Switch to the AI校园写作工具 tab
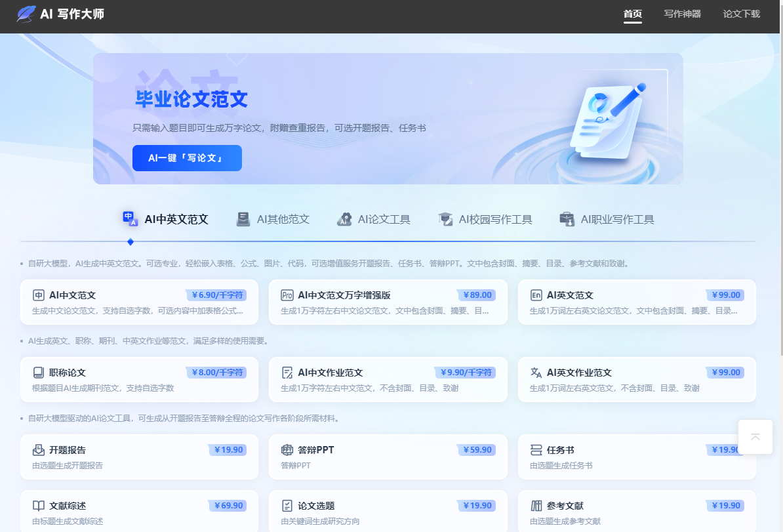 (x=485, y=219)
